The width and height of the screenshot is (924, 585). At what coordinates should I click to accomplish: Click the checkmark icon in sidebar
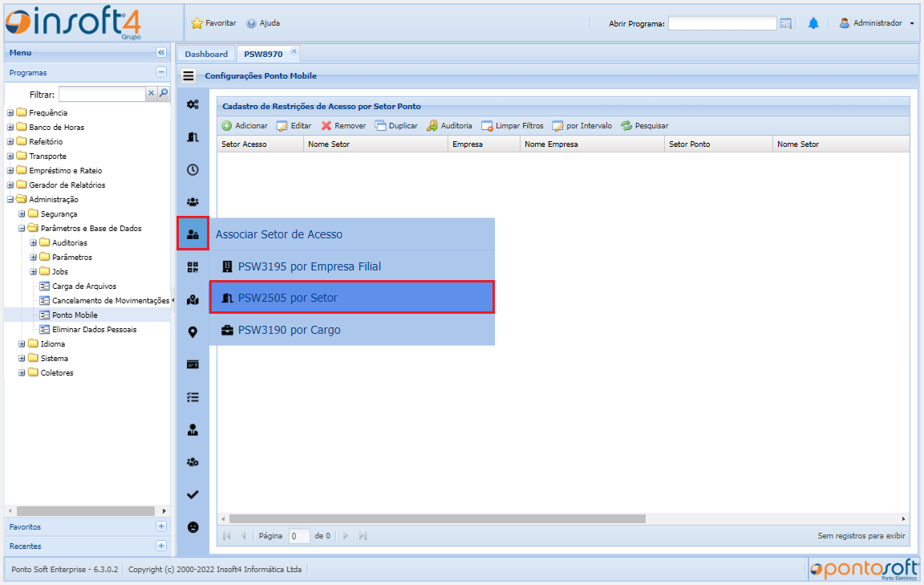coord(192,494)
